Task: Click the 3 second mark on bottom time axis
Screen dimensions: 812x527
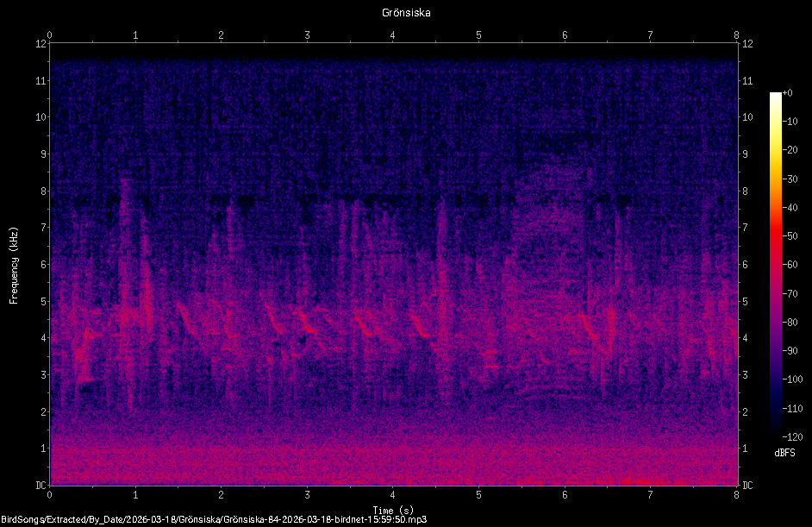Action: [307, 495]
